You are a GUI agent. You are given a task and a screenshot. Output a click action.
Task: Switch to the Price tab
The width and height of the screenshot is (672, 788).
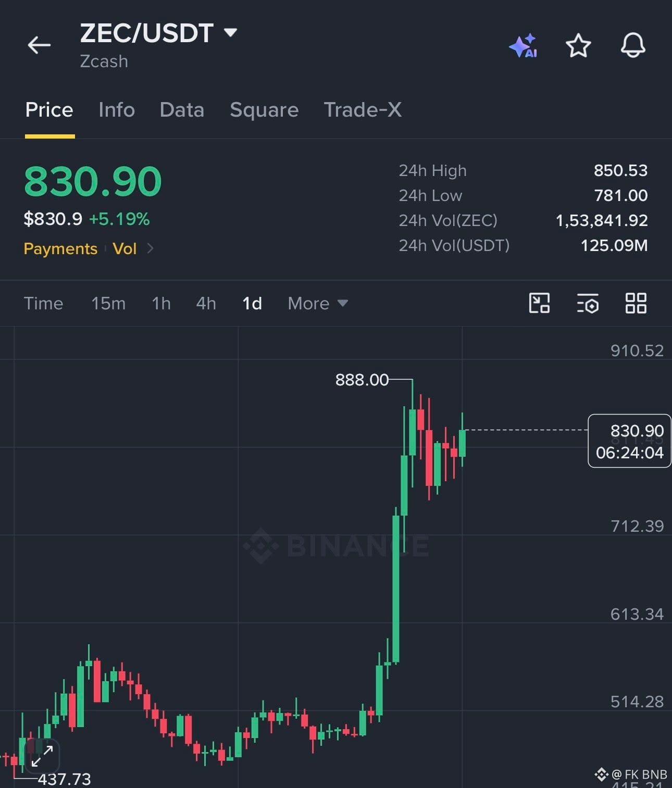click(x=49, y=110)
